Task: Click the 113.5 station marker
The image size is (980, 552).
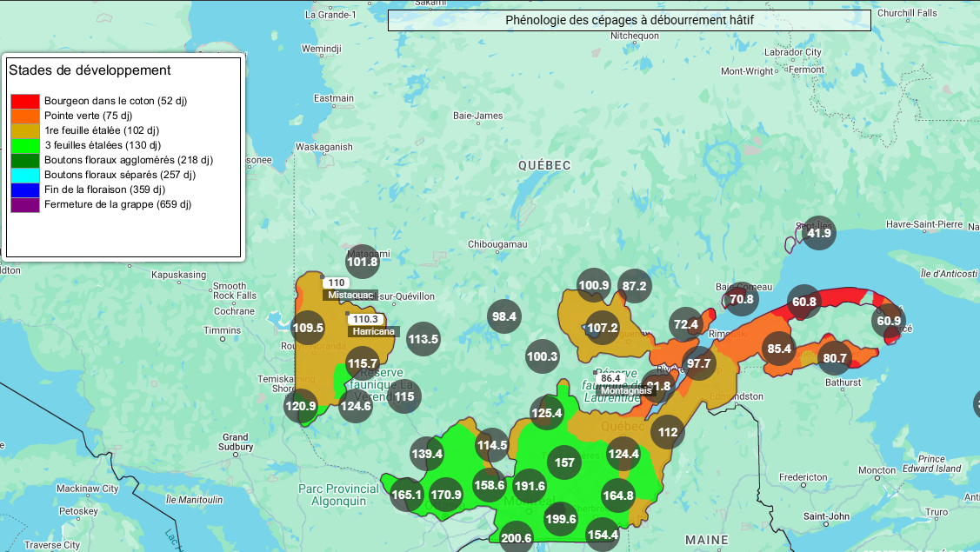Action: pos(423,339)
